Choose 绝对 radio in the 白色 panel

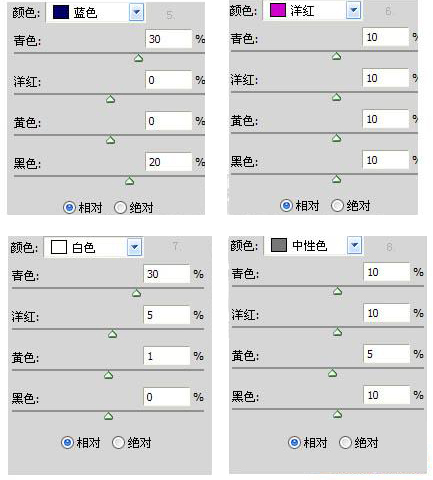click(118, 443)
